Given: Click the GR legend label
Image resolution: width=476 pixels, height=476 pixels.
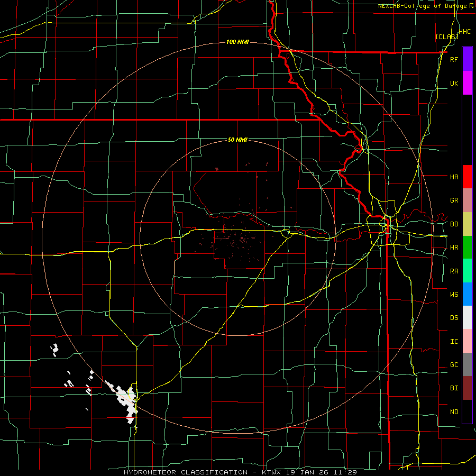Looking at the screenshot, I should (454, 200).
